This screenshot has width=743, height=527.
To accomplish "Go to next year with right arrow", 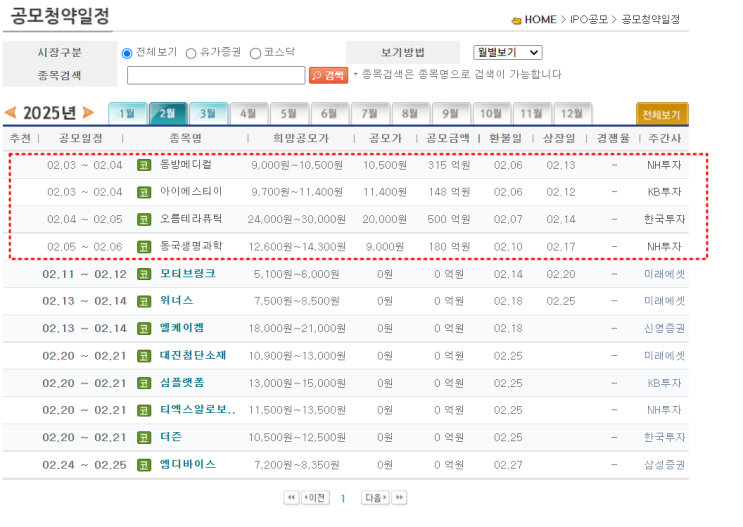I will (88, 112).
